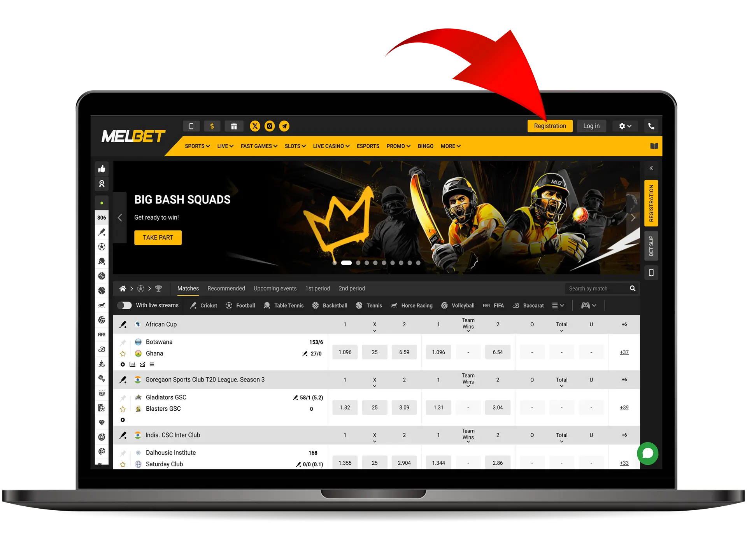The image size is (747, 560).
Task: Click the Take Part button
Action: click(158, 238)
